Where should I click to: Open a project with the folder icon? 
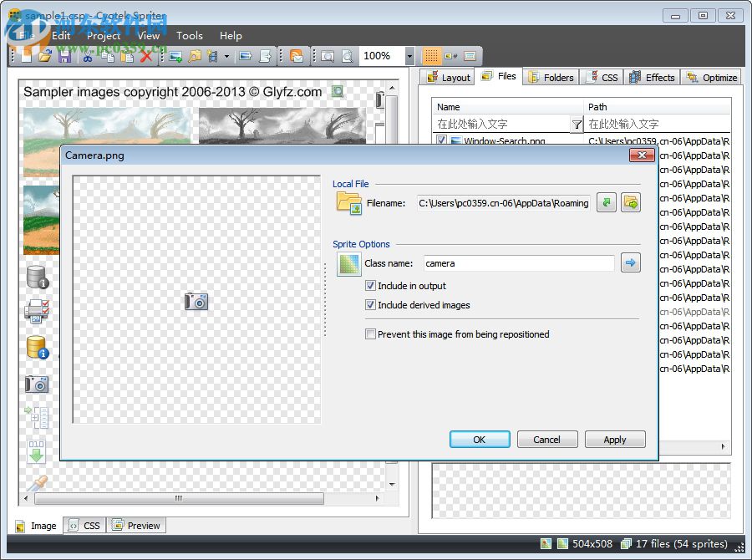click(x=45, y=56)
